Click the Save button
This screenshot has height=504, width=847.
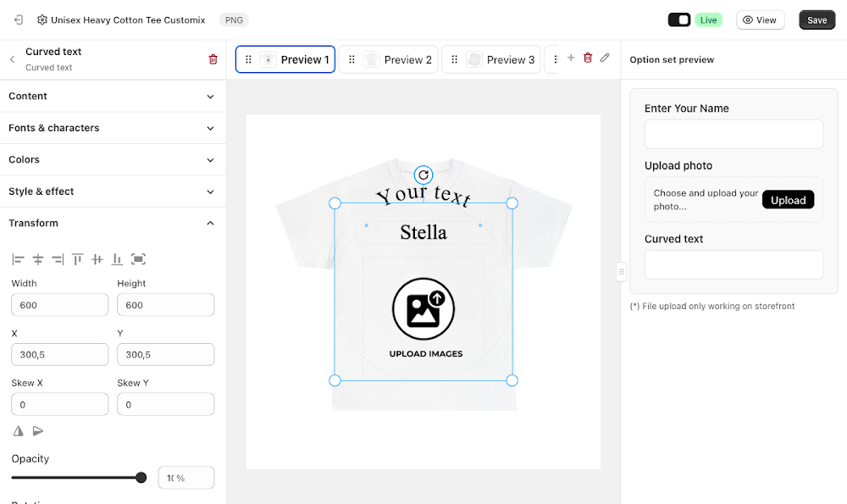pos(817,20)
